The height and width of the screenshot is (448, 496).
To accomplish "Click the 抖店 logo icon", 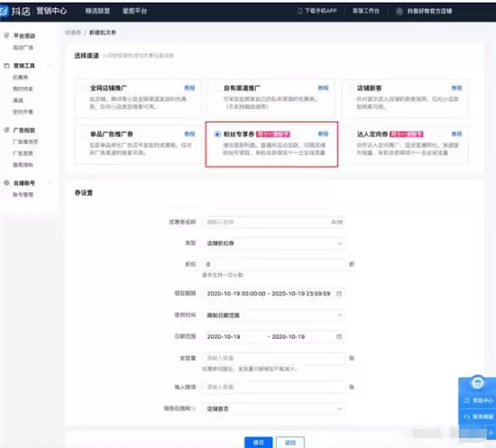I will point(4,11).
